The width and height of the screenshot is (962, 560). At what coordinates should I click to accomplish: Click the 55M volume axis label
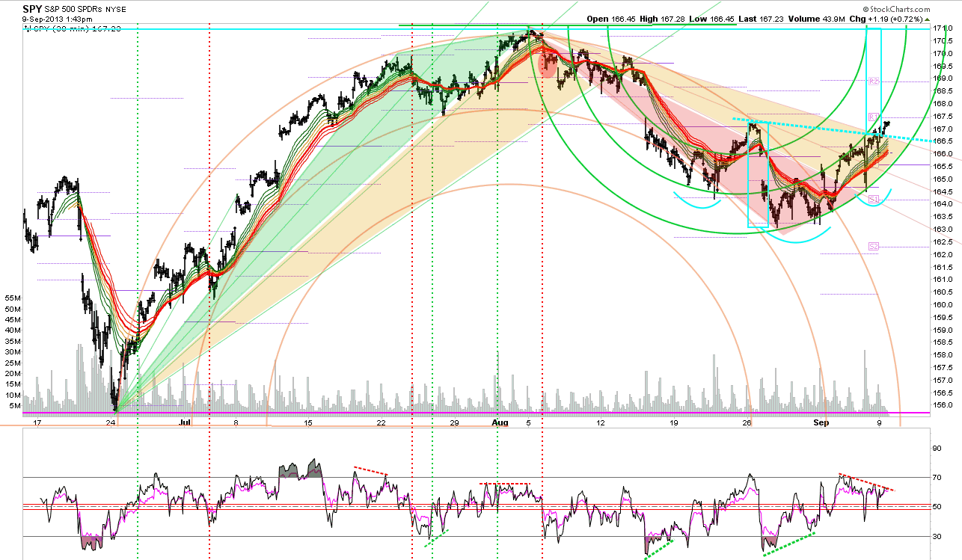[11, 298]
